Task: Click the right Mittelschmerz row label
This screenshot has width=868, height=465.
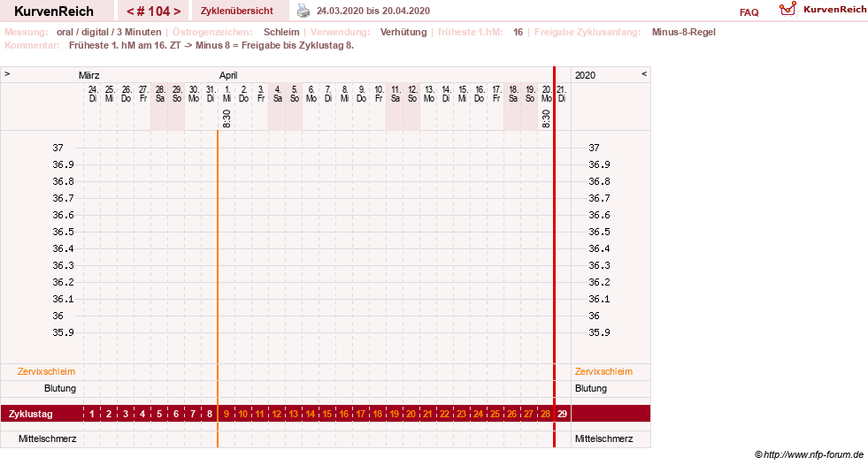Action: click(x=603, y=438)
